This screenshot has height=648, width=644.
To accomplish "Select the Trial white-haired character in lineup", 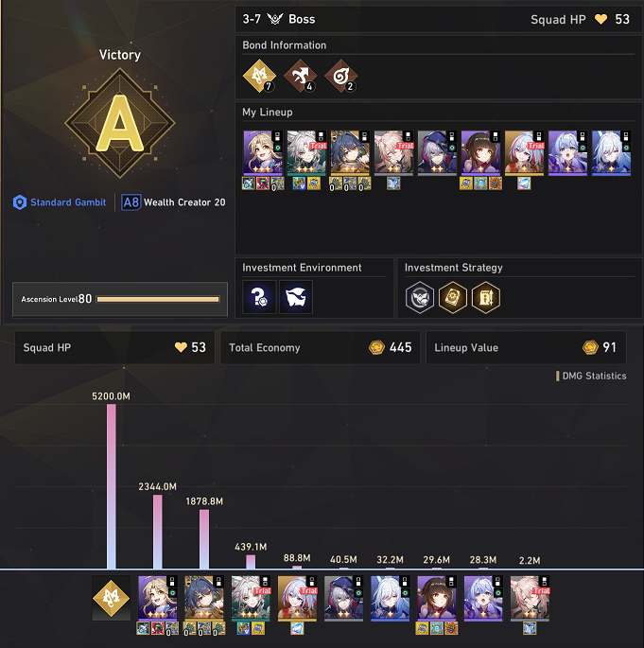I will coord(306,153).
